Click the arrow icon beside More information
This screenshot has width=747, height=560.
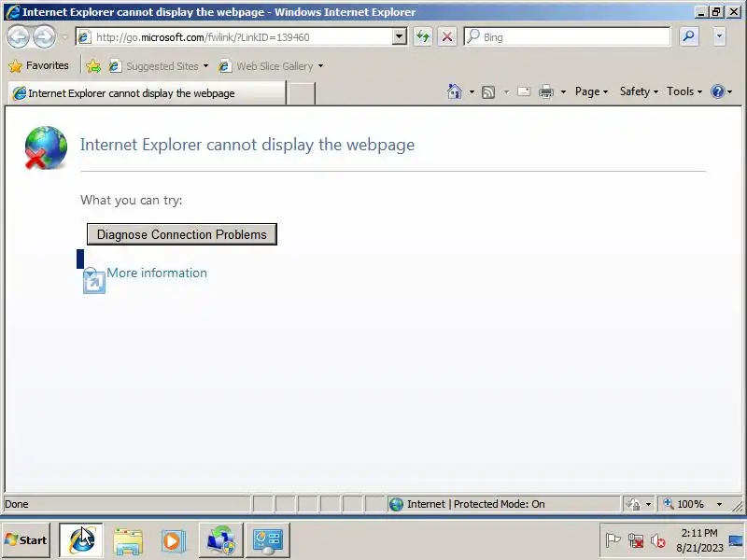click(x=94, y=281)
